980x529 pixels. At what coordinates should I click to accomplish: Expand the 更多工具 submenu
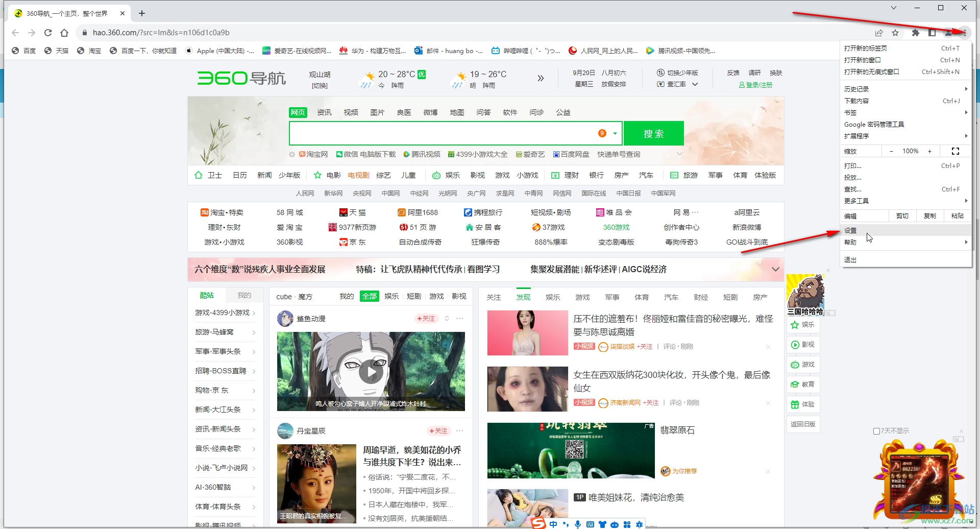[906, 201]
